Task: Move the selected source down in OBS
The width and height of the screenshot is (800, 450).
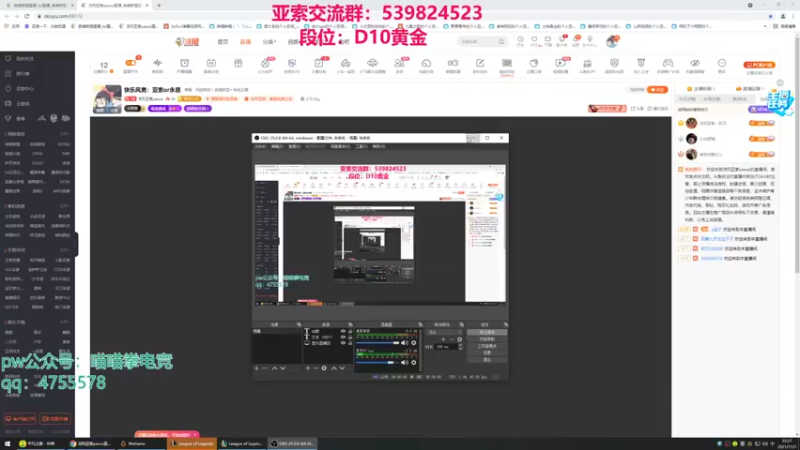Action: pyautogui.click(x=342, y=368)
